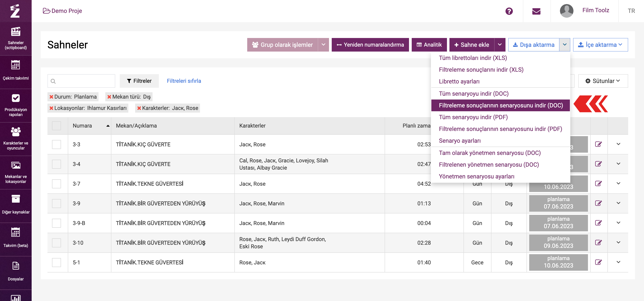Screen dimensions: 644x301
Task: Open the İçe aktarma dropdown
Action: [600, 45]
